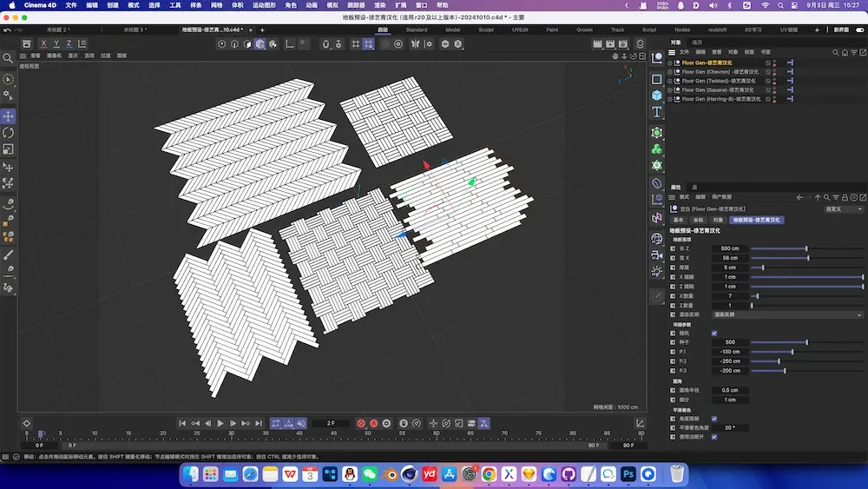This screenshot has width=868, height=489.
Task: Select the Move tool in left toolbar
Action: coord(9,116)
